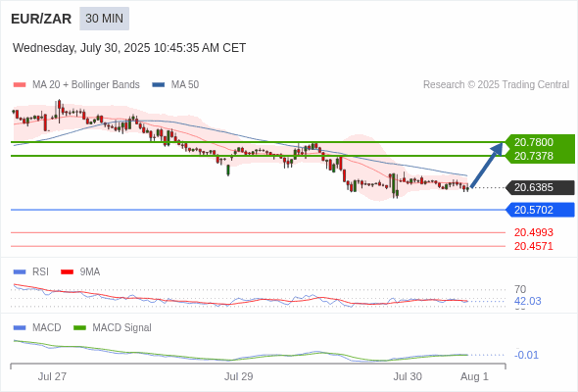Click the RSI legend label

click(40, 272)
